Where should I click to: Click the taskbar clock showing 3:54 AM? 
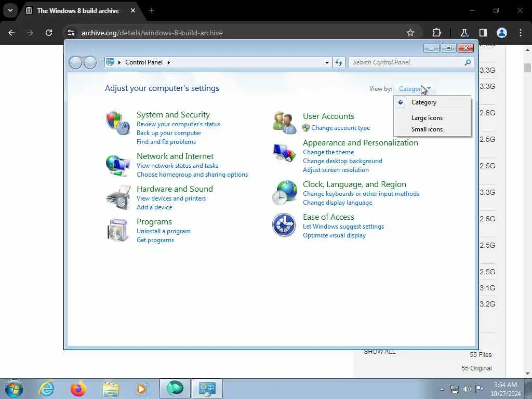coord(506,389)
